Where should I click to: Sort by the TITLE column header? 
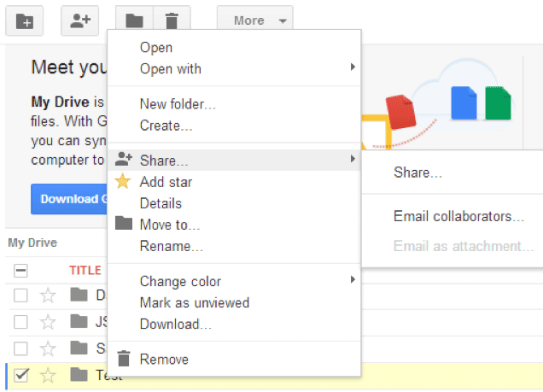pos(85,270)
